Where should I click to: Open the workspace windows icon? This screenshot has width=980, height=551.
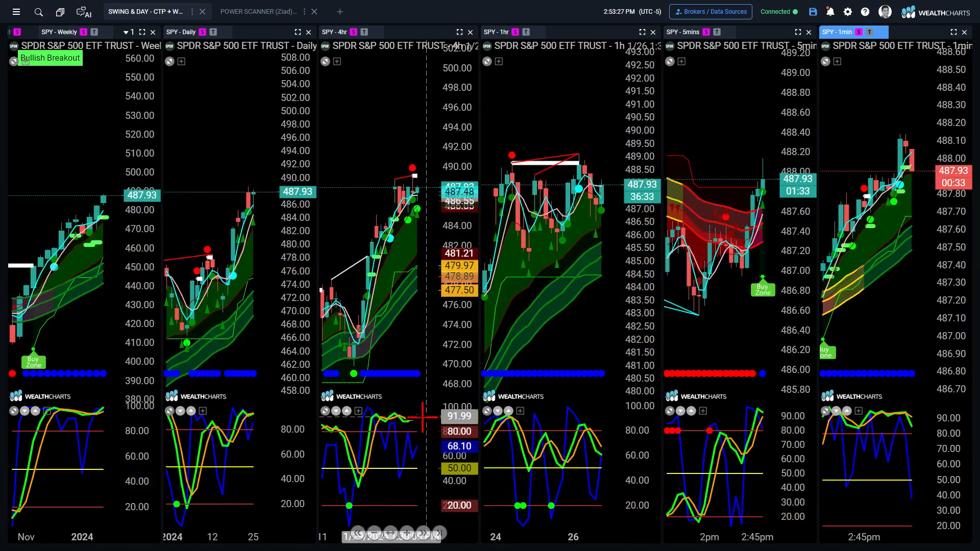click(x=60, y=12)
